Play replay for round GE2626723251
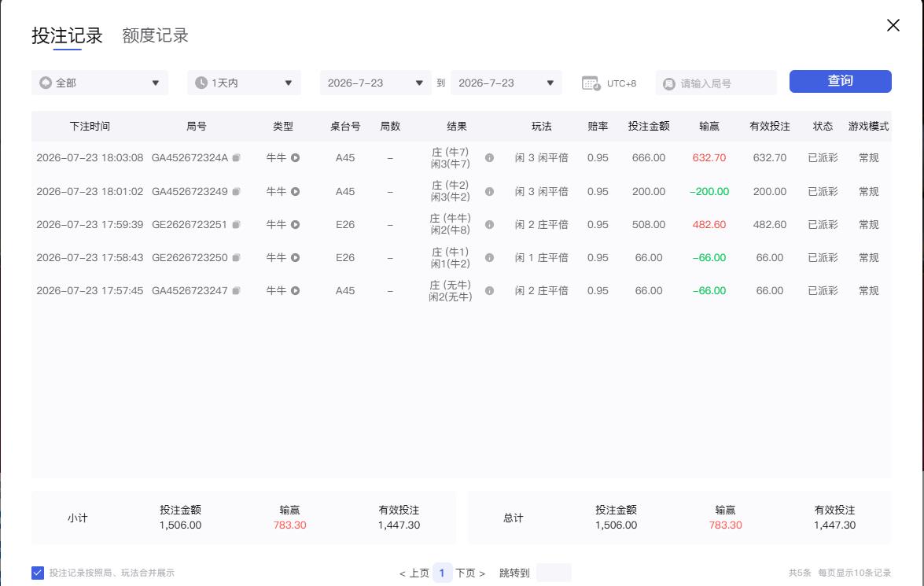924x586 pixels. pyautogui.click(x=295, y=225)
